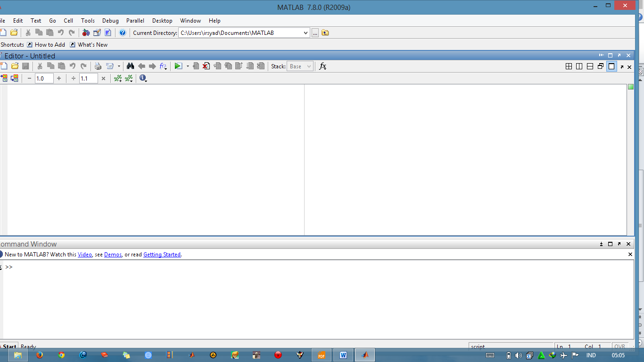Open Firefox from the taskbar
The image size is (644, 362).
click(x=40, y=355)
